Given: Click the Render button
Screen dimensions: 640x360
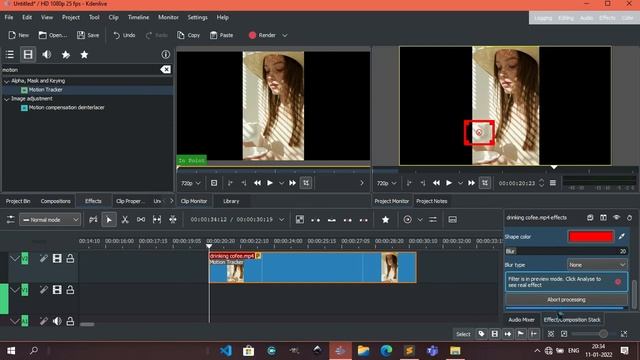Looking at the screenshot, I should pyautogui.click(x=262, y=35).
